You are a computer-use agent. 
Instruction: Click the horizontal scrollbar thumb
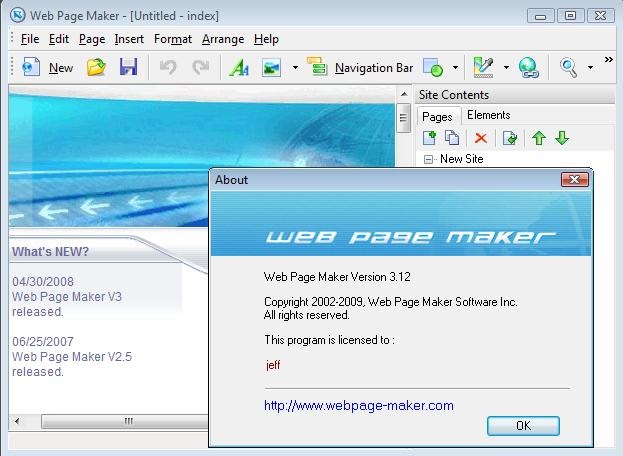coord(124,421)
